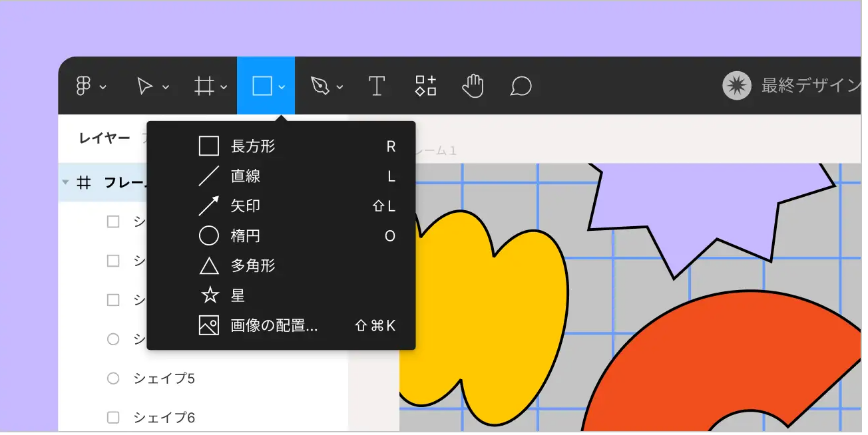Choose 画像の配置... from the shape menu
868x435 pixels.
tap(281, 325)
